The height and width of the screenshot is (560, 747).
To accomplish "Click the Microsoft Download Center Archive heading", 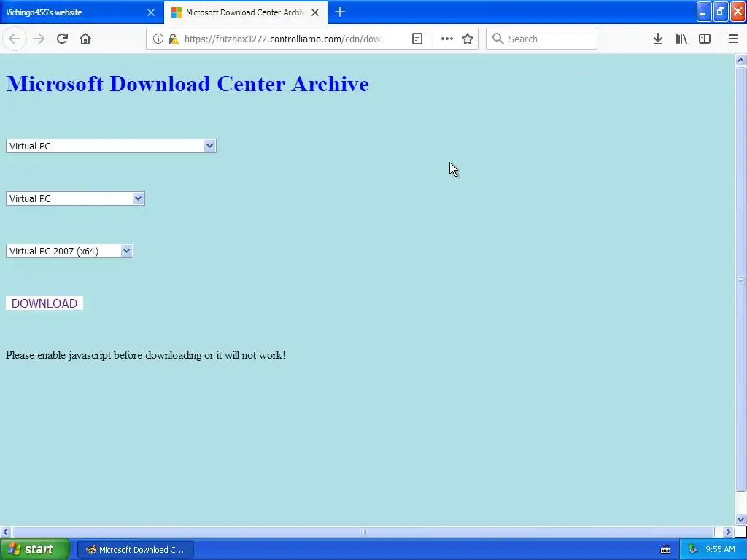I will point(187,84).
